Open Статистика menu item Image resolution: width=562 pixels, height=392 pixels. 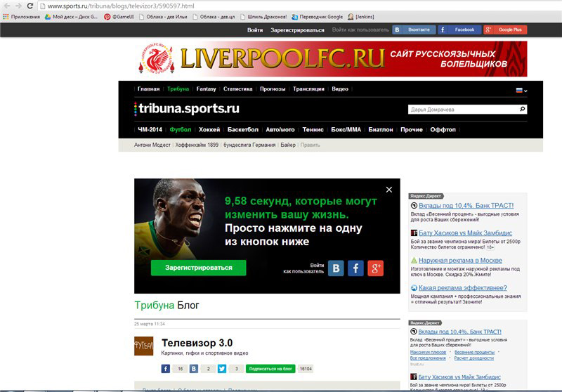237,89
